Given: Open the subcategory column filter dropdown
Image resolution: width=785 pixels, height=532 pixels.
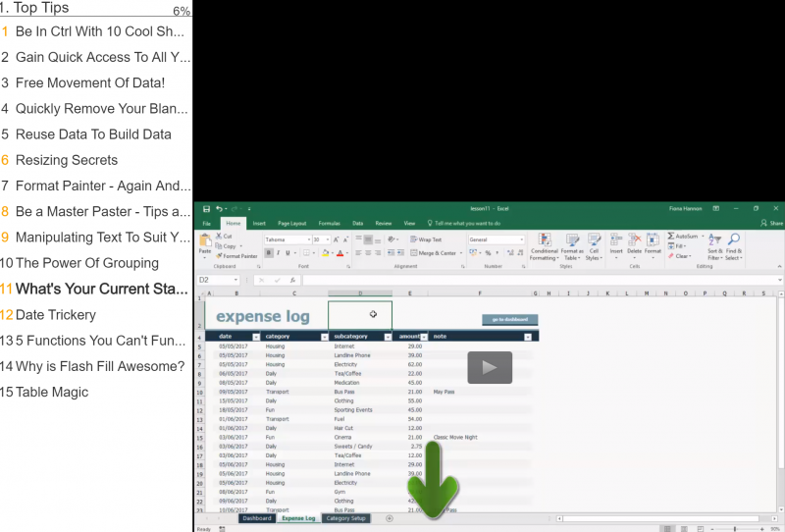Looking at the screenshot, I should pos(388,337).
